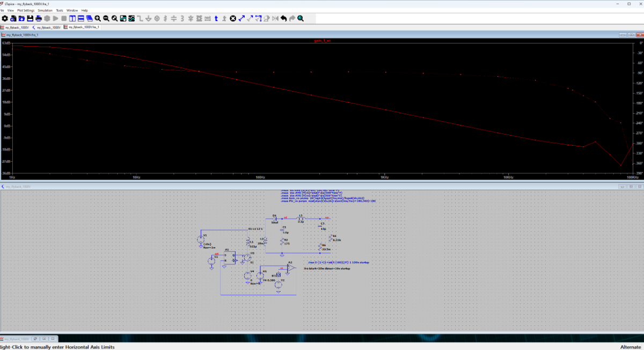644x350 pixels.
Task: Open the Window menu
Action: point(72,10)
